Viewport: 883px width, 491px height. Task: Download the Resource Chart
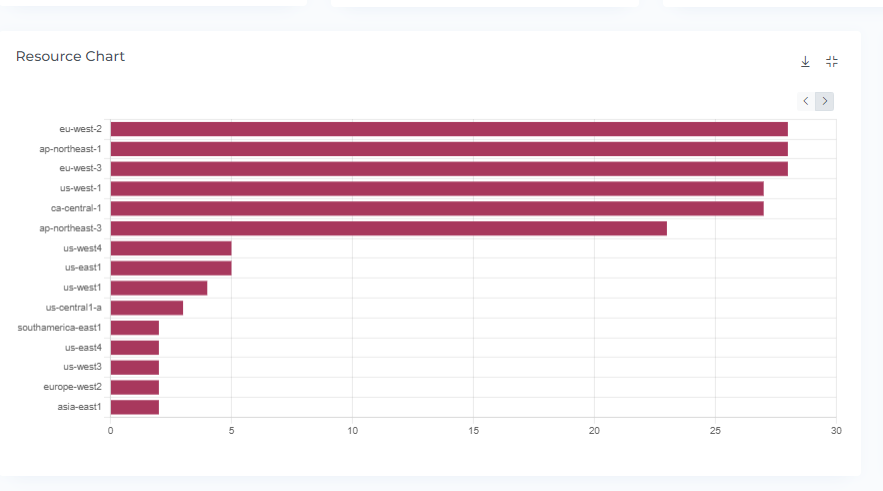(805, 62)
